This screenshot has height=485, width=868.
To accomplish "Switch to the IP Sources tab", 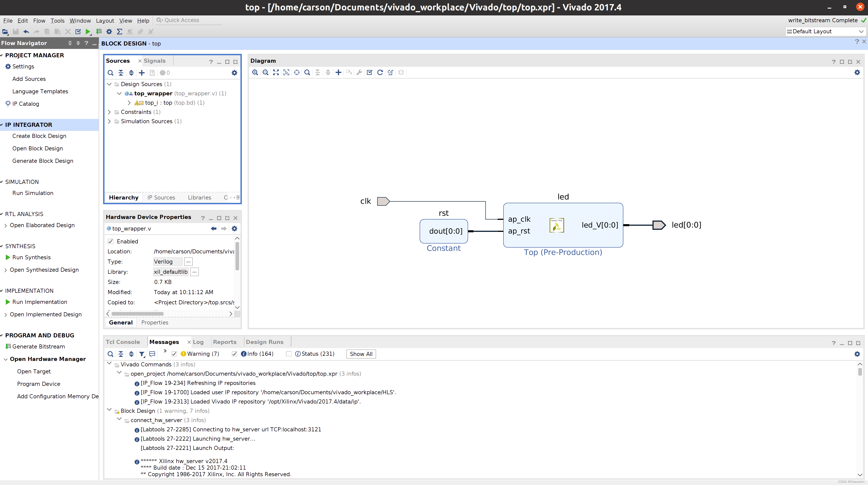I will click(x=161, y=198).
